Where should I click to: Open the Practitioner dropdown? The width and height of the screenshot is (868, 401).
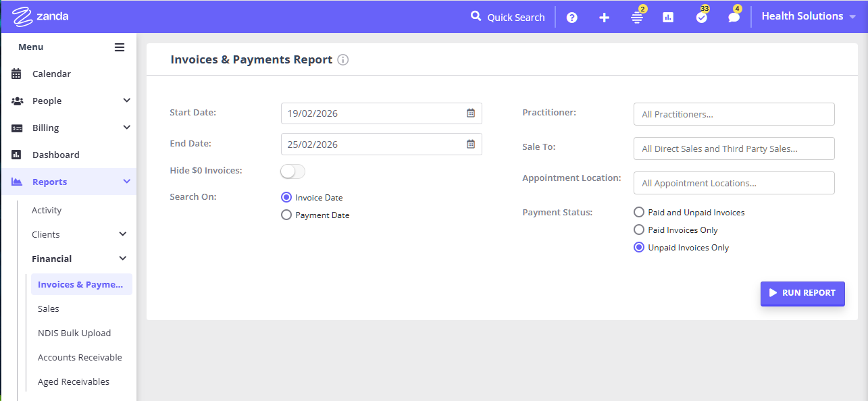(734, 114)
